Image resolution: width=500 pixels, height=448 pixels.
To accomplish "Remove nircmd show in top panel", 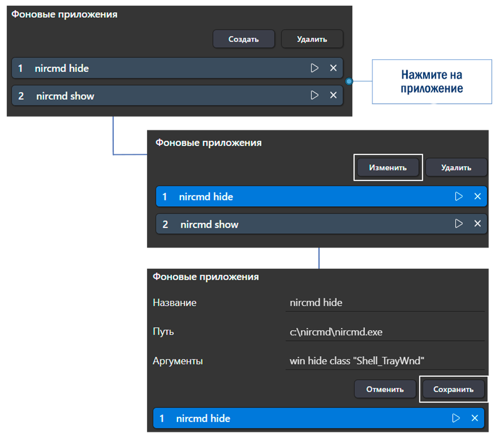I will 333,95.
